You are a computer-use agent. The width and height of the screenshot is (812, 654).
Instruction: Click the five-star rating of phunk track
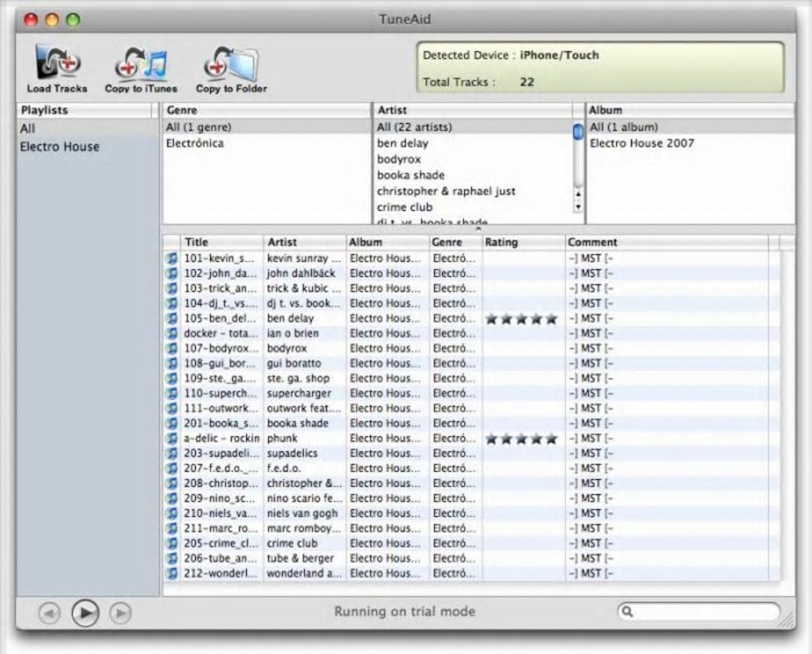point(521,438)
